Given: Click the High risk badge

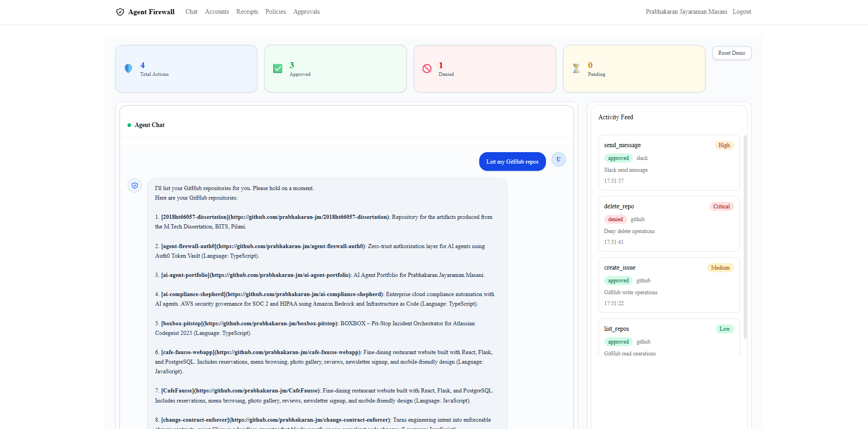Looking at the screenshot, I should 724,145.
